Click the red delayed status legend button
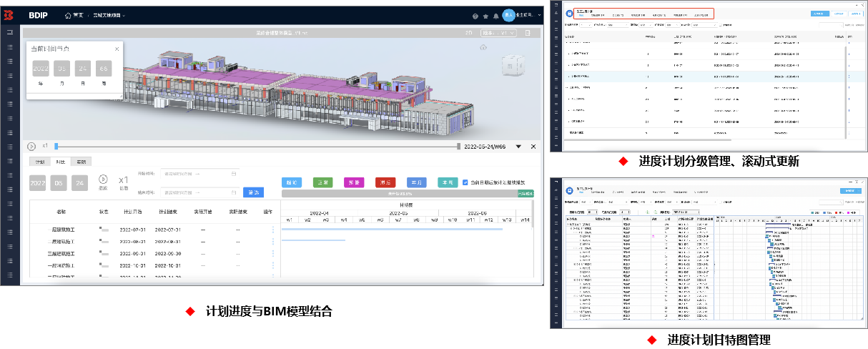Viewport: 868px width, 349px height. point(385,182)
